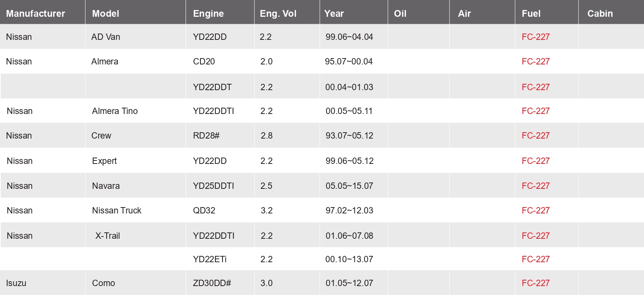Open FC-227 link for CD20 engine
This screenshot has height=295, width=644.
pos(536,61)
